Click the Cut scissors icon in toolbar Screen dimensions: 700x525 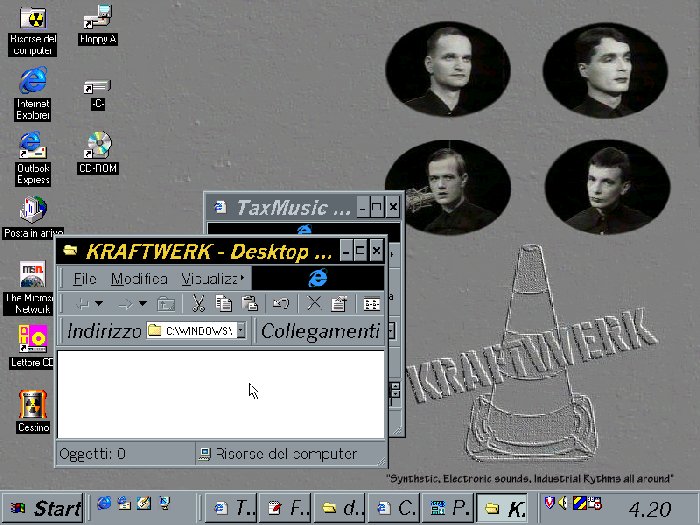pyautogui.click(x=198, y=304)
